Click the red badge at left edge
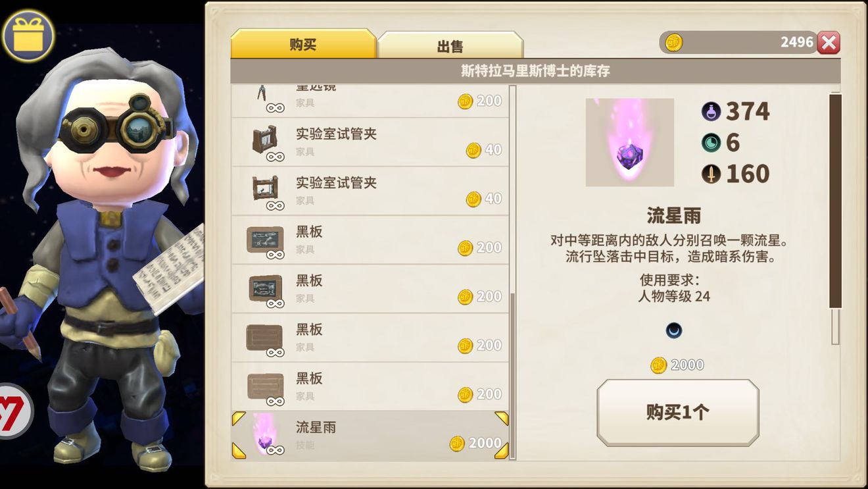 (x=14, y=411)
